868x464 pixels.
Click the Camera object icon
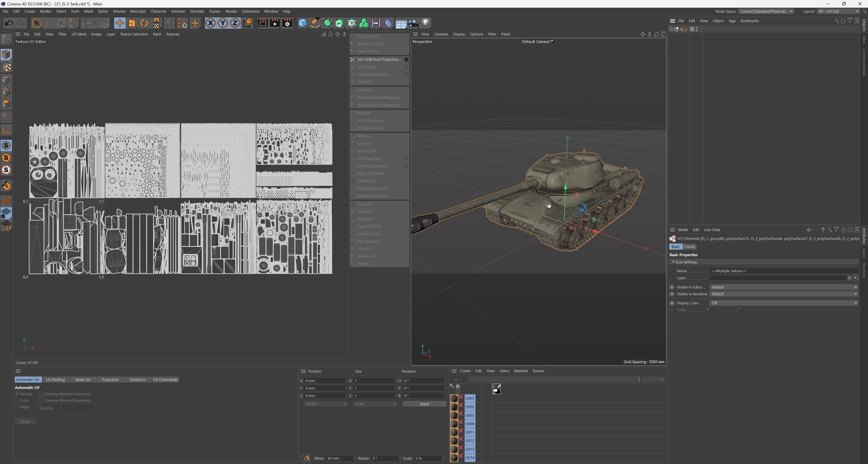point(413,23)
